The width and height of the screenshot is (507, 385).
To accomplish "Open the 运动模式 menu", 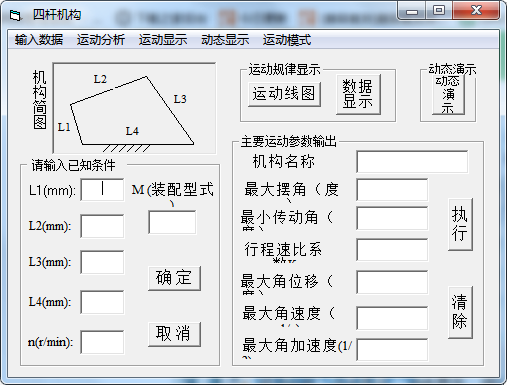I will 287,40.
